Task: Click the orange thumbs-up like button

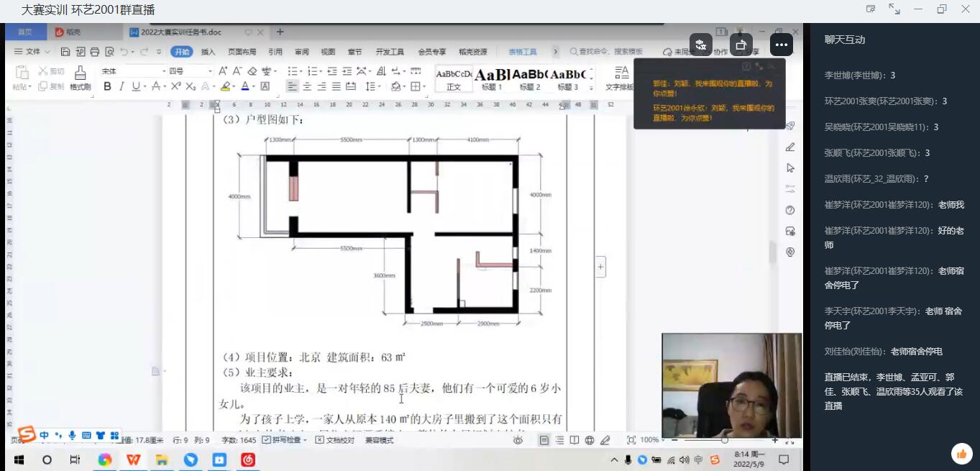Action: 961,453
